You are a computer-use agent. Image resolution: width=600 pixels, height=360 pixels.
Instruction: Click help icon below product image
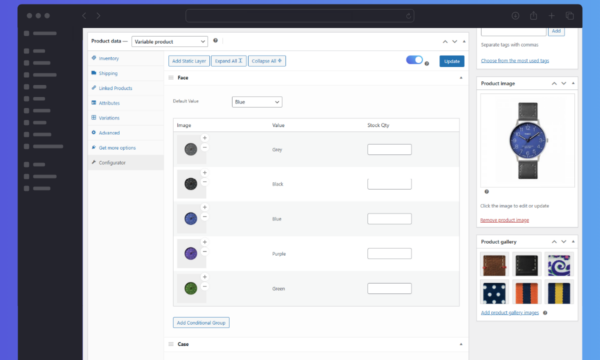coord(487,192)
